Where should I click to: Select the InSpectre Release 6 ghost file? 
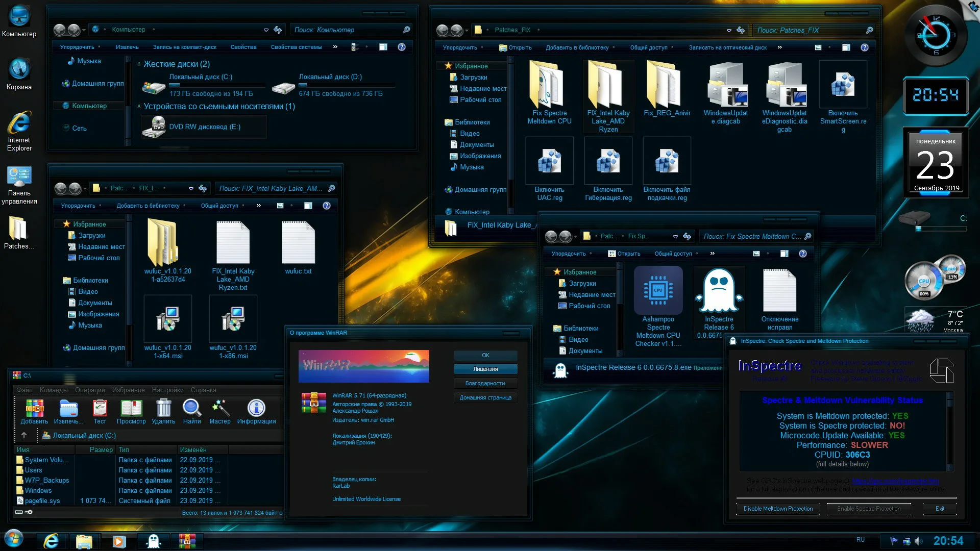(x=719, y=303)
